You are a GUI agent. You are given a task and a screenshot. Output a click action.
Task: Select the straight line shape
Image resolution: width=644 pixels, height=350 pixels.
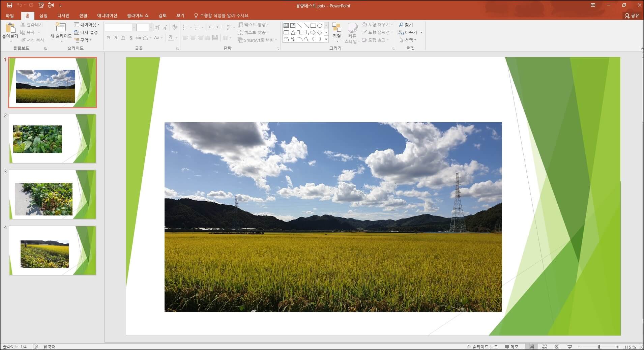pyautogui.click(x=299, y=25)
